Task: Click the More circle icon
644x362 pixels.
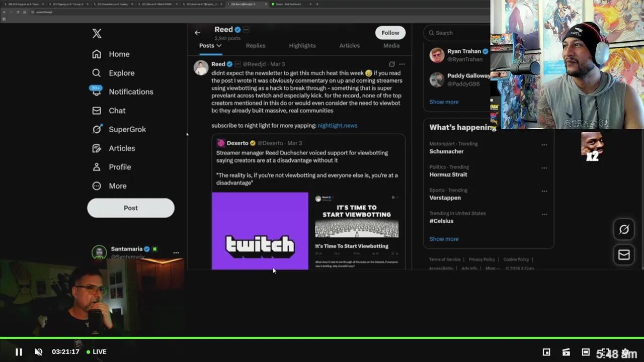Action: click(x=97, y=186)
